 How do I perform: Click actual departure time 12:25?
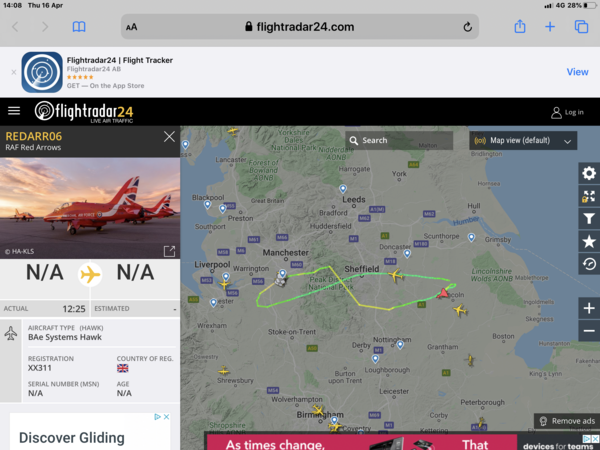pos(74,309)
